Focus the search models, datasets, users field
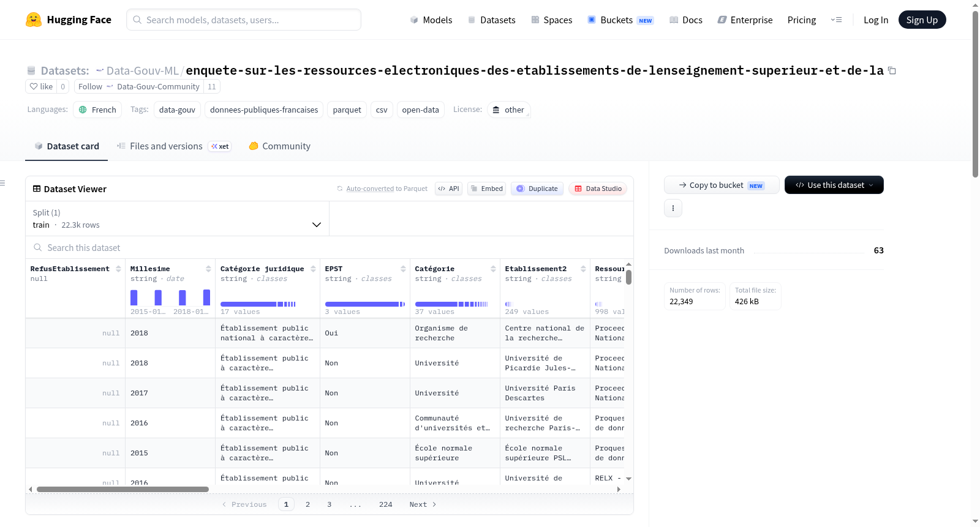The image size is (980, 527). pyautogui.click(x=244, y=20)
